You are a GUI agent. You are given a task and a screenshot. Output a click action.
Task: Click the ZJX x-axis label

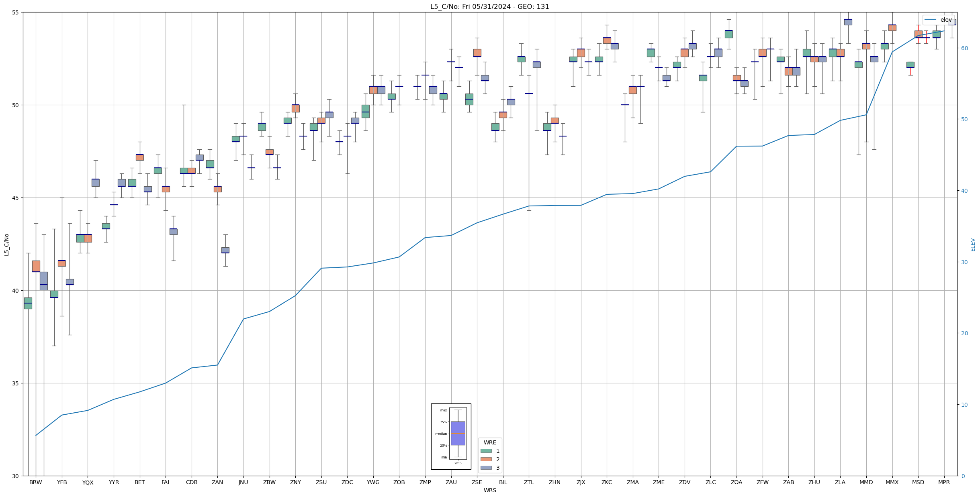tap(581, 482)
